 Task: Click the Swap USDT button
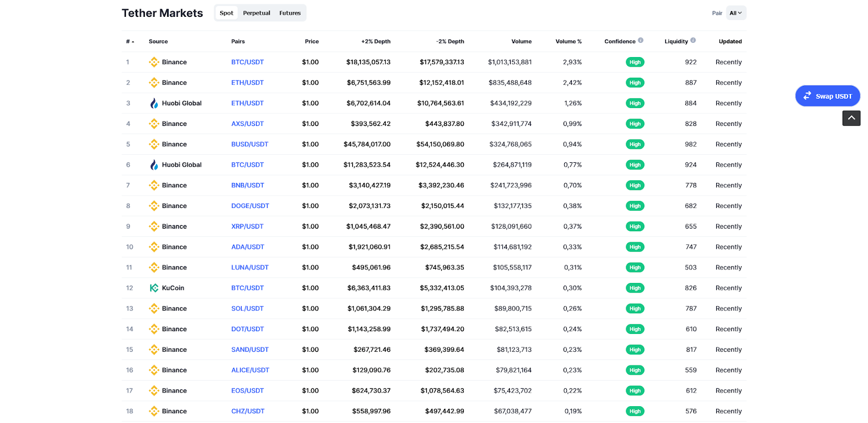point(828,96)
